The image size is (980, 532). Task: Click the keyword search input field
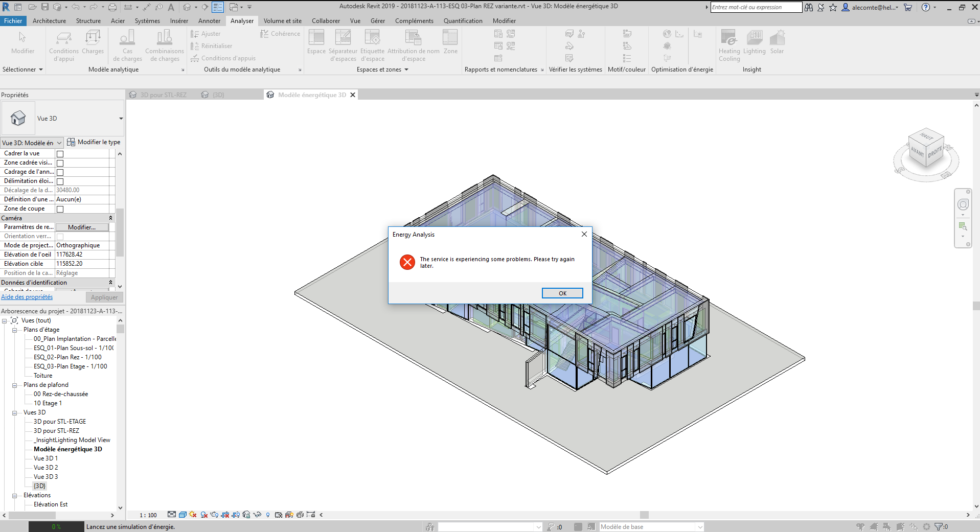[756, 7]
